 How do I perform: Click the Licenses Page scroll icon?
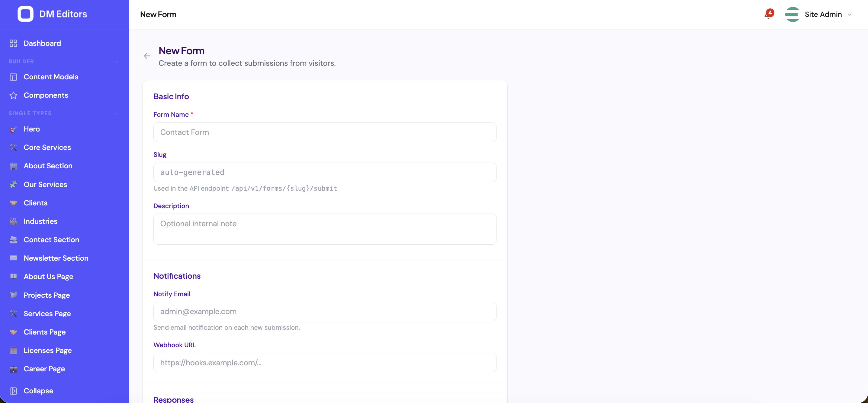pyautogui.click(x=13, y=351)
